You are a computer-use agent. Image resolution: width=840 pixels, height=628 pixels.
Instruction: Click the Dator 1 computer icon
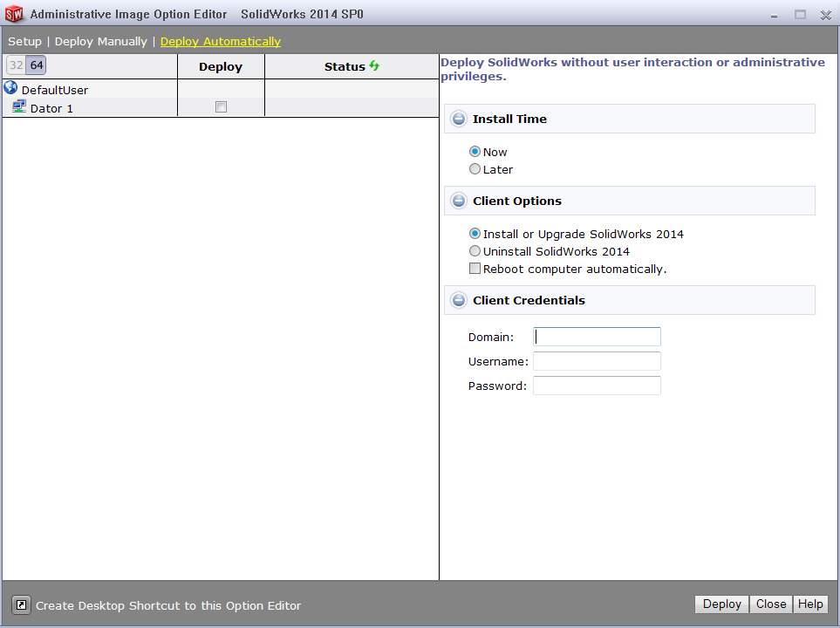[x=19, y=106]
